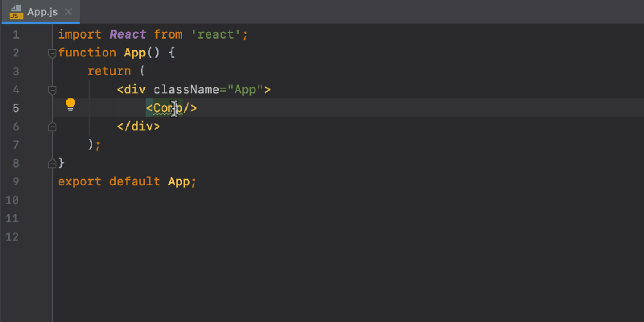Click line number 1 in the gutter
The height and width of the screenshot is (322, 644).
16,35
